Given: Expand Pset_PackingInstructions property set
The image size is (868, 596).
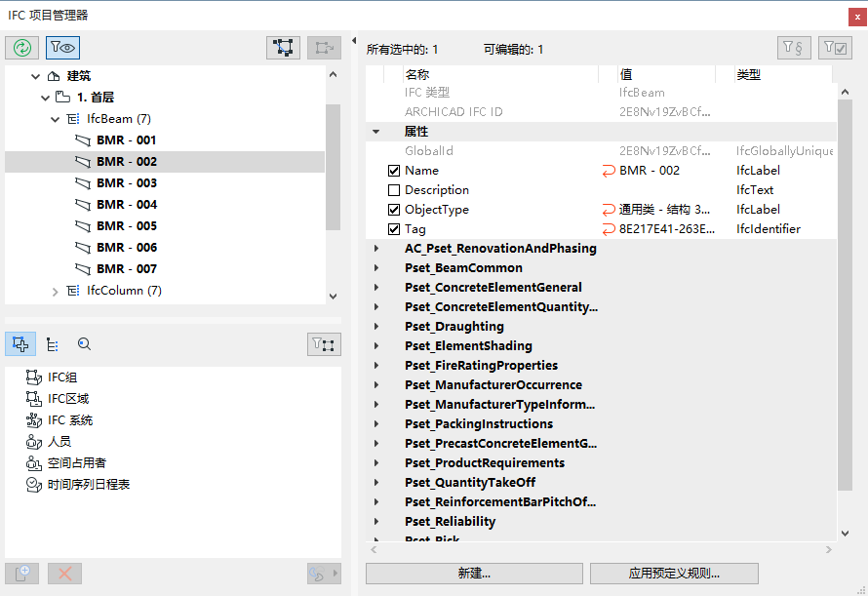Looking at the screenshot, I should click(376, 423).
